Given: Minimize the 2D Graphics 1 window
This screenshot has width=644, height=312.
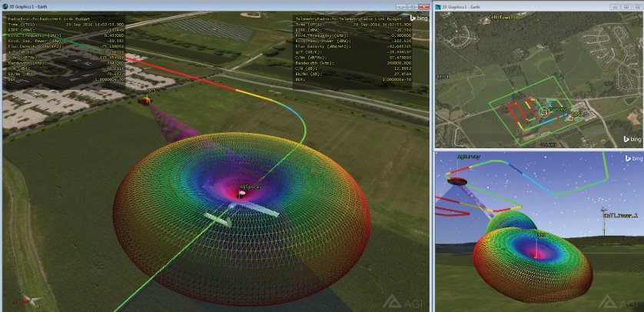Looking at the screenshot, I should pyautogui.click(x=616, y=7).
